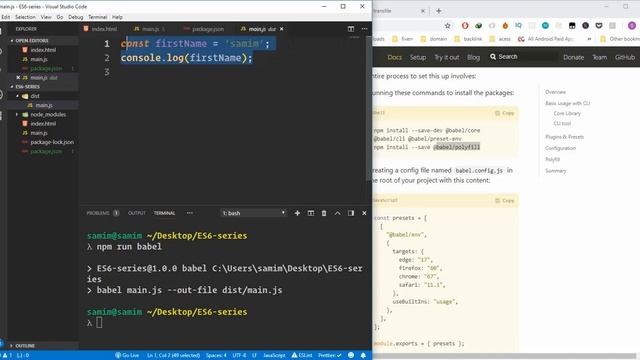
Task: Open the notifications bell in status bar
Action: (x=363, y=356)
